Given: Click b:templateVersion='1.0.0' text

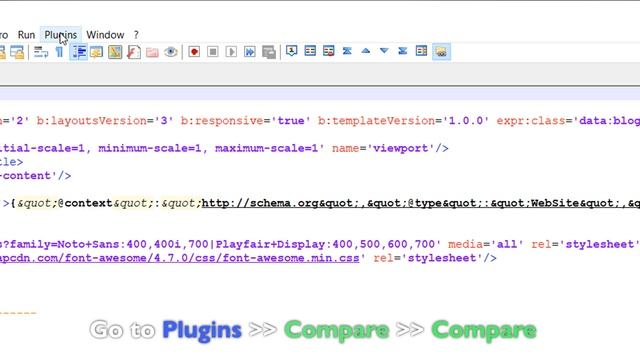Looking at the screenshot, I should (403, 121).
